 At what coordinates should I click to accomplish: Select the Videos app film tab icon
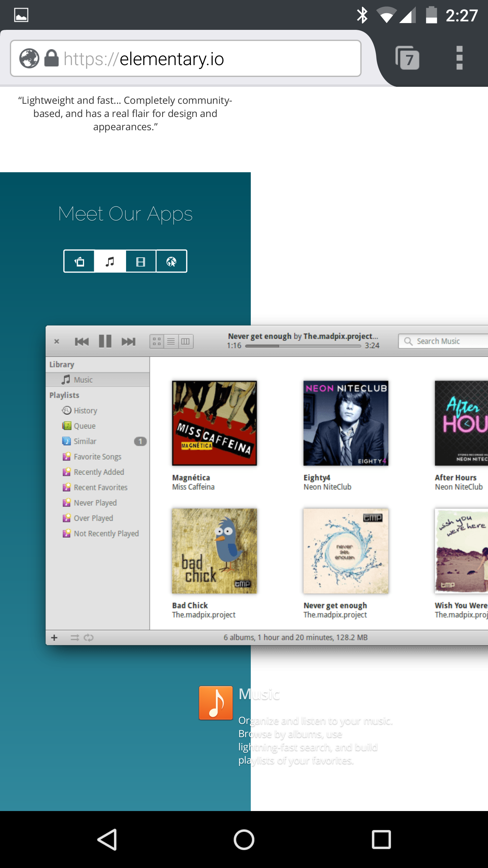coord(141,261)
